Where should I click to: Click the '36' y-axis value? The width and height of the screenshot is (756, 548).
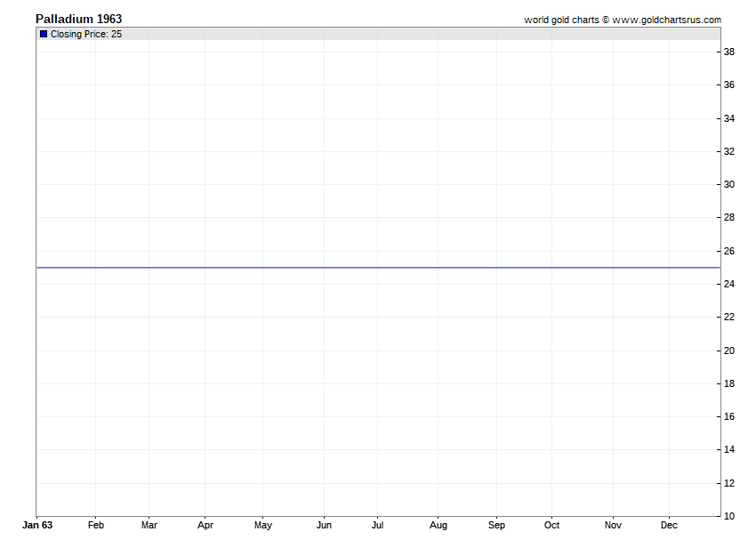coord(729,85)
